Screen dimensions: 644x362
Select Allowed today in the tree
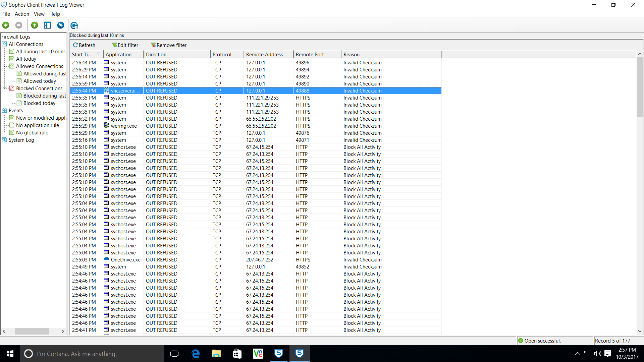40,81
